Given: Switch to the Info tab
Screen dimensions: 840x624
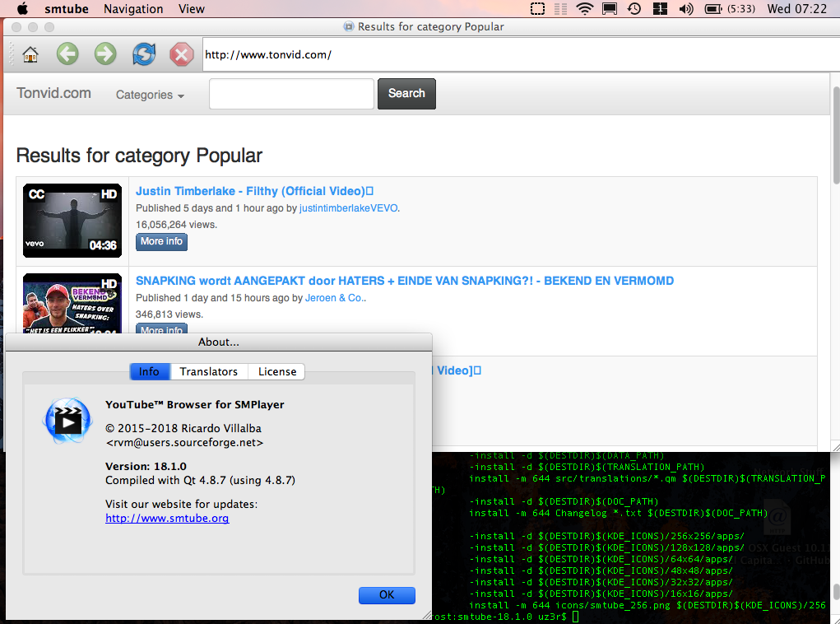Looking at the screenshot, I should click(x=149, y=371).
